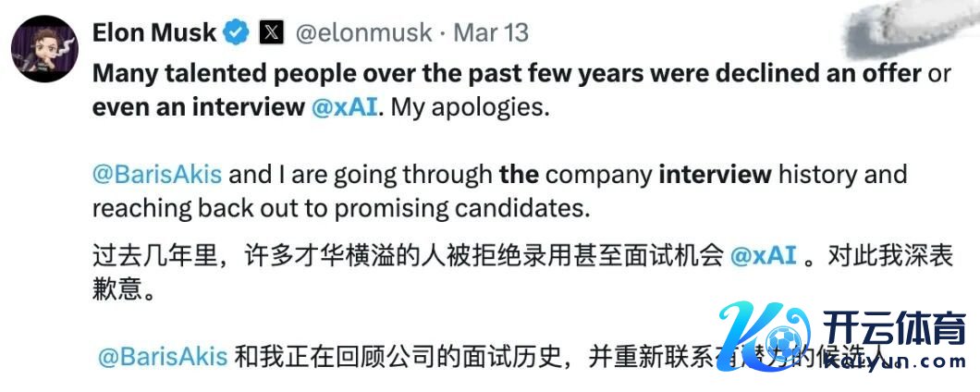This screenshot has width=980, height=392.
Task: Click "reaching back out to promising candidates" line
Action: (340, 207)
